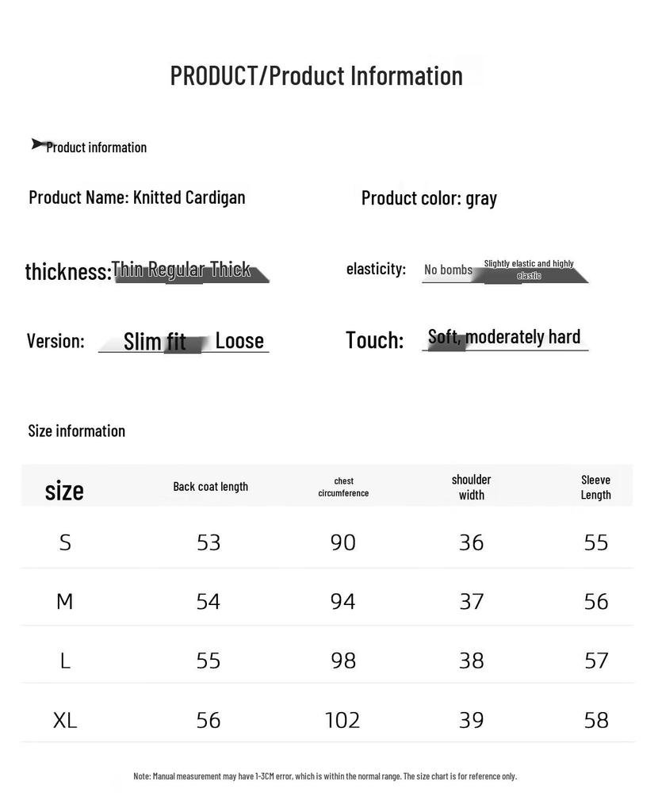Select the S size row label
This screenshot has height=812, width=662.
[65, 542]
